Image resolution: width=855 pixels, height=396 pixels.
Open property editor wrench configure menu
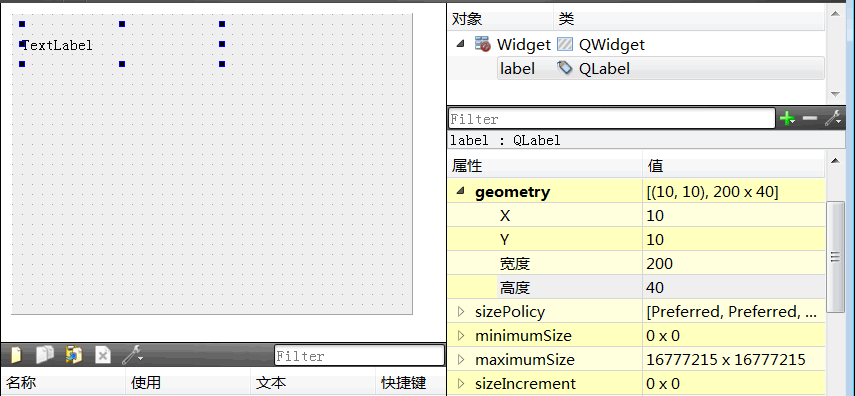(833, 118)
